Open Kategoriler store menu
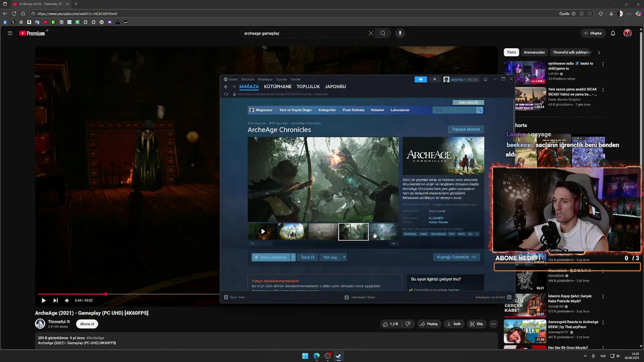Screen dimensions: 644x362 click(327, 110)
